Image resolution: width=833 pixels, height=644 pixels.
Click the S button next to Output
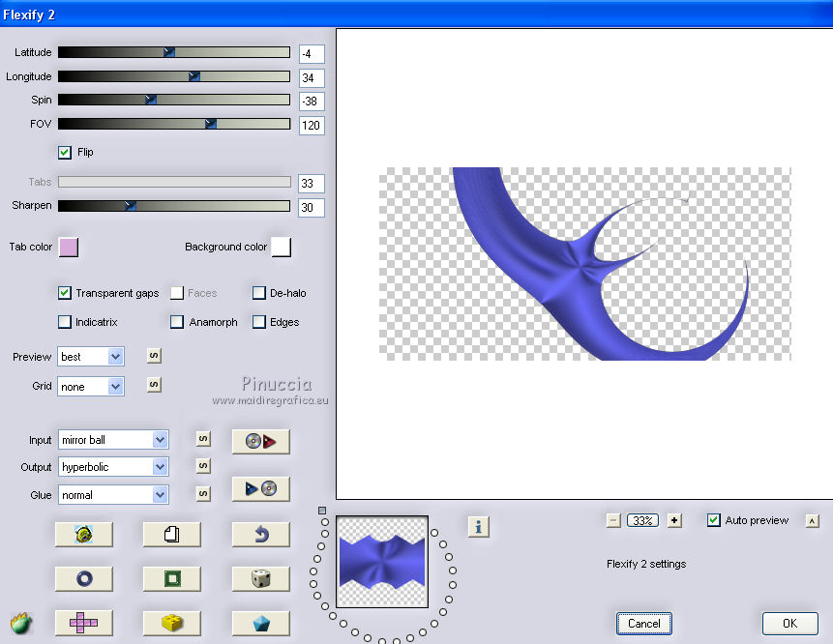click(x=203, y=466)
